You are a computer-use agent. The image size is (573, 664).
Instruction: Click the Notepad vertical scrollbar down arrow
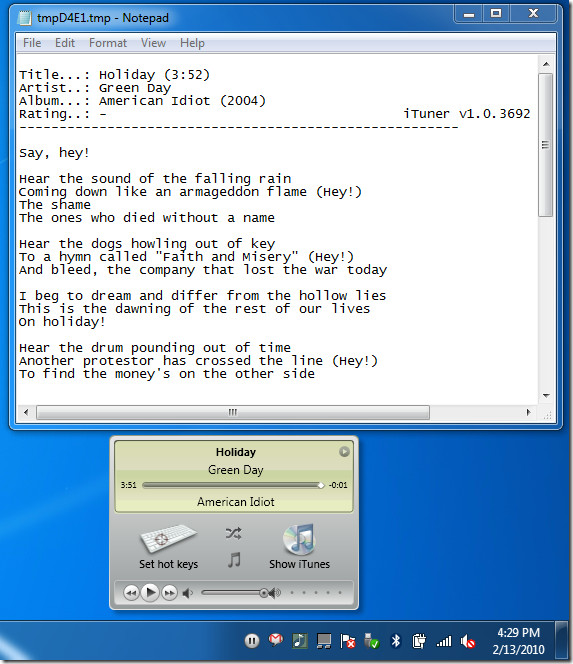pos(546,396)
